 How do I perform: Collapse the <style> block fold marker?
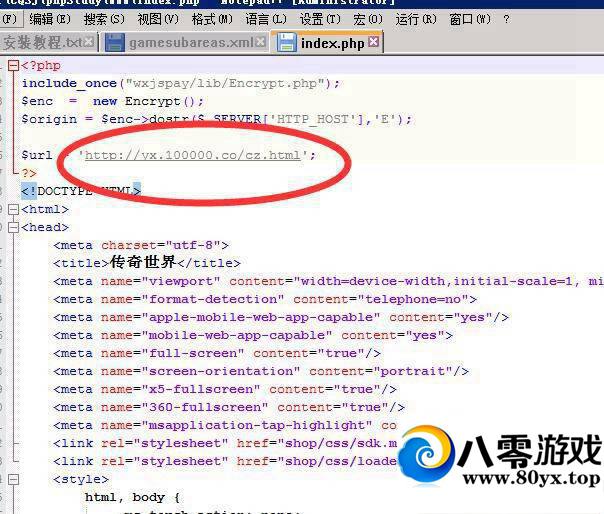12,480
